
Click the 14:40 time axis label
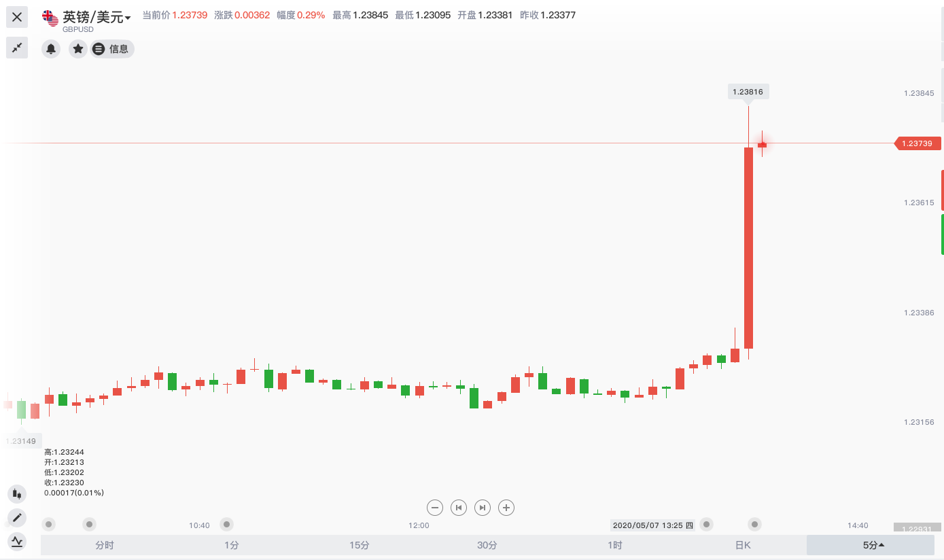(x=858, y=525)
